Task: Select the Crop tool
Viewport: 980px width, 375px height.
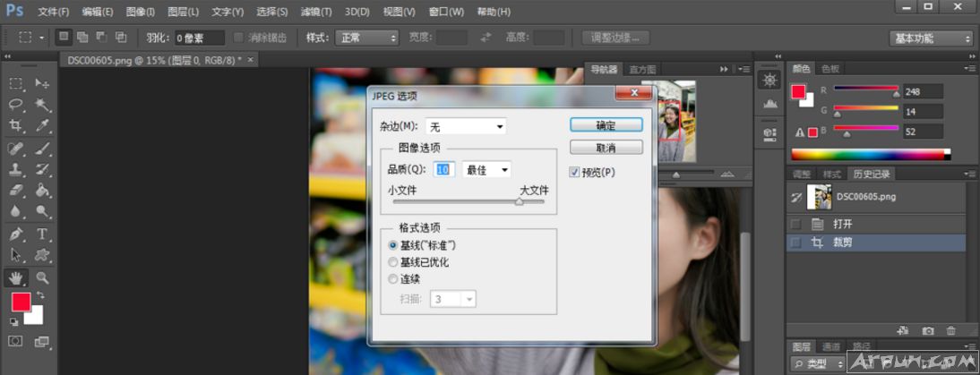Action: (x=16, y=126)
